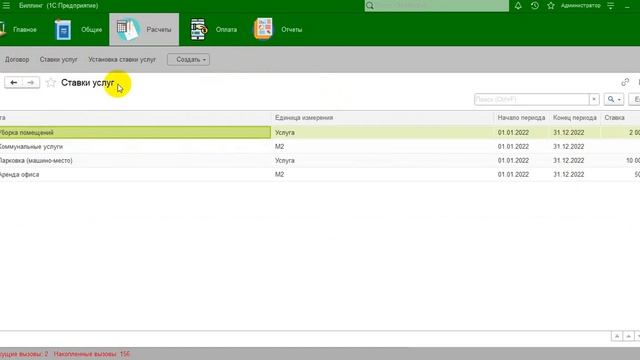Image resolution: width=640 pixels, height=360 pixels.
Task: Go back with the left arrow
Action: tap(13, 83)
